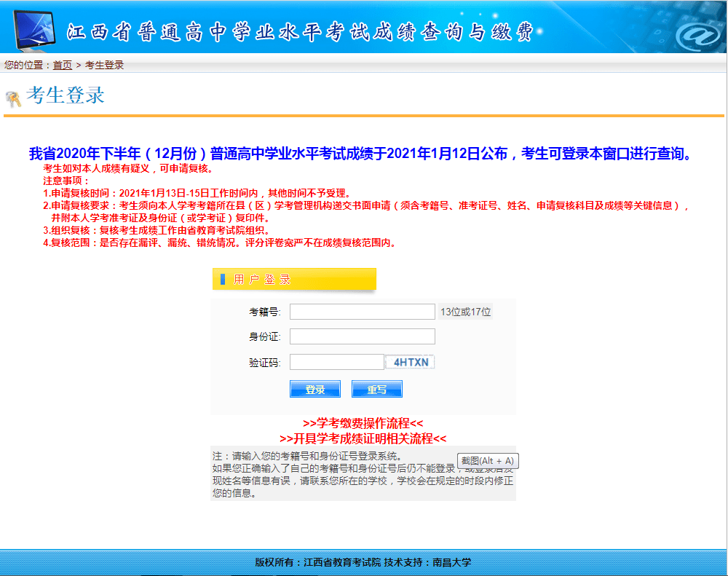Click 南昌大学 in the footer
This screenshot has height=576, width=728.
(x=453, y=561)
